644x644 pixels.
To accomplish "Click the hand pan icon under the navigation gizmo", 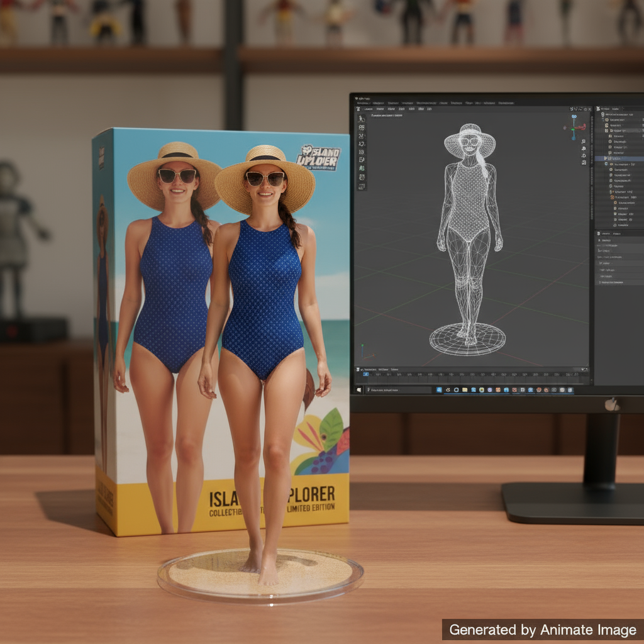I will (x=584, y=148).
